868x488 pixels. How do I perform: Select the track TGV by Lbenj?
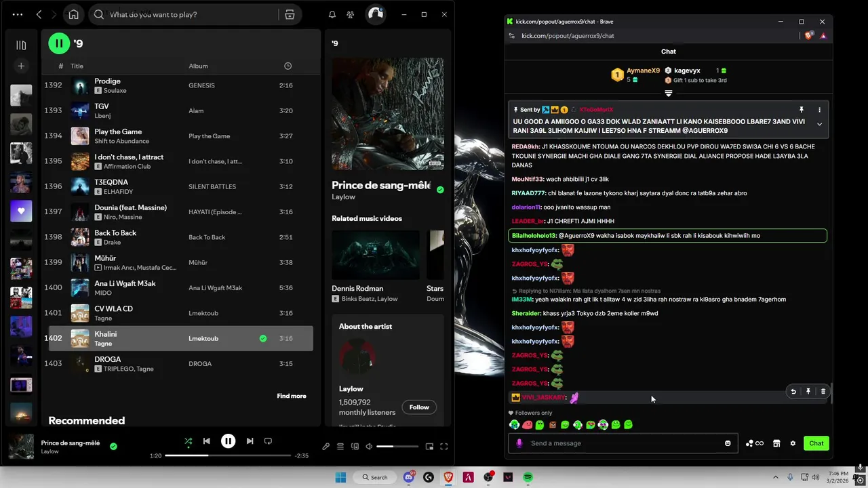(180, 110)
